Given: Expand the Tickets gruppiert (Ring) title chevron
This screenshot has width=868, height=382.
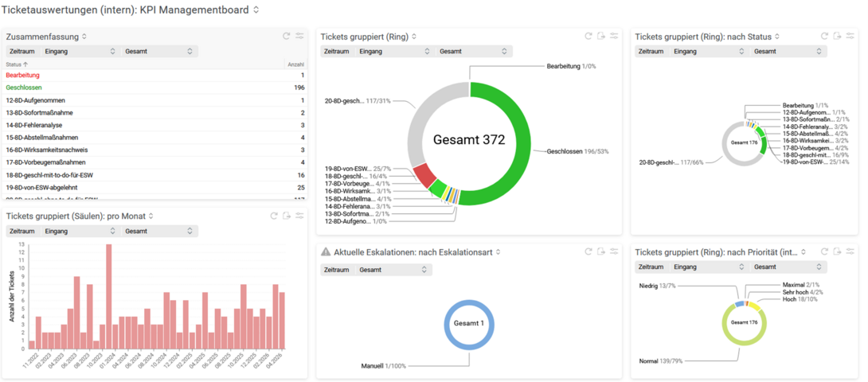Looking at the screenshot, I should click(414, 37).
